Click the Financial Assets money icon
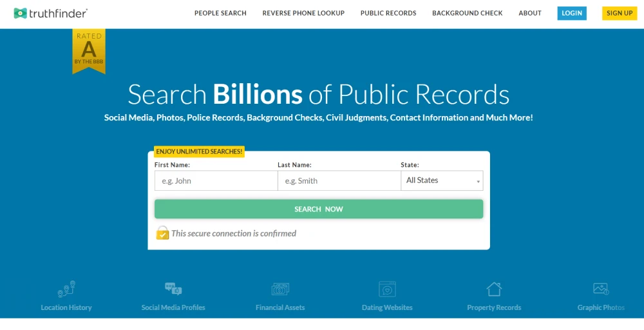The height and width of the screenshot is (330, 644). tap(280, 289)
